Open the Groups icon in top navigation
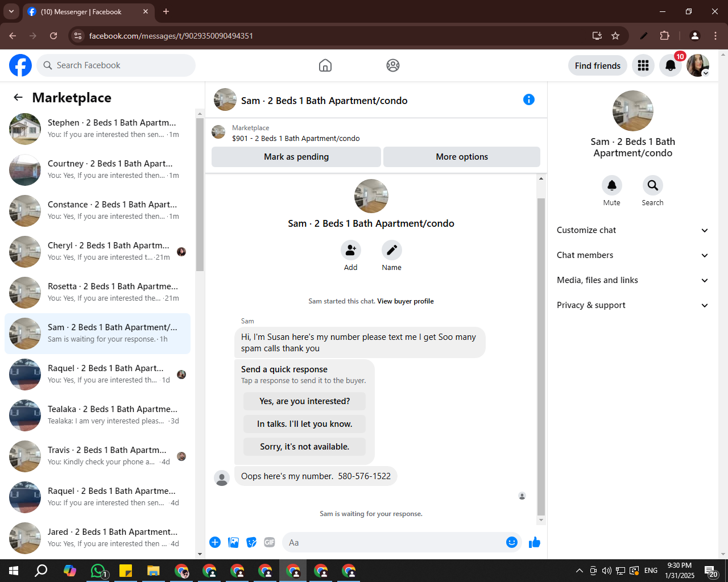Image resolution: width=728 pixels, height=582 pixels. tap(393, 65)
